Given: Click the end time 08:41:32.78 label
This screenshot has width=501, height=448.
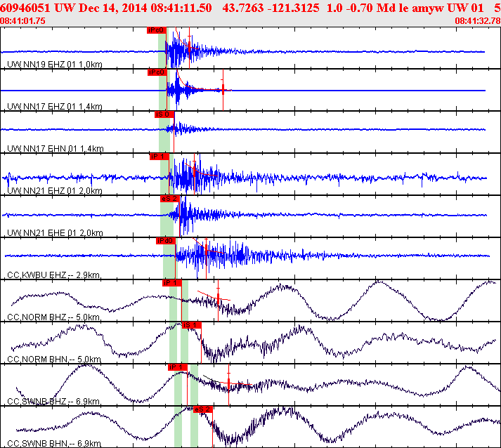Looking at the screenshot, I should (478, 21).
